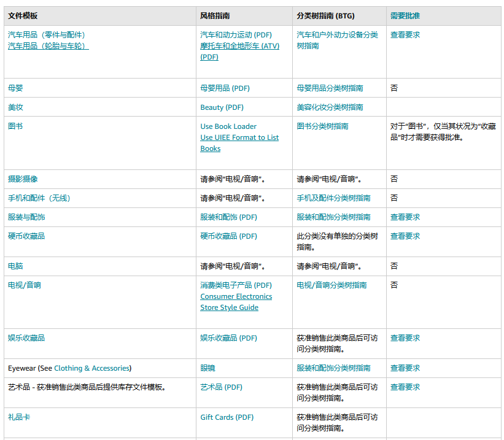Click 查看要求 in the 服装与配饰 row
504x440 pixels.
tap(405, 217)
